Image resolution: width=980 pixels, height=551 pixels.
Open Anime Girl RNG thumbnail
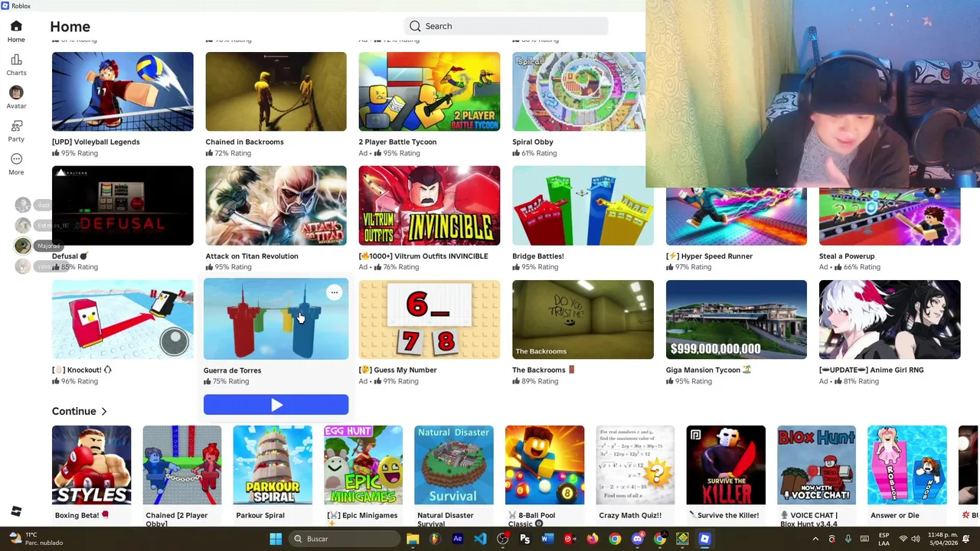[x=890, y=320]
